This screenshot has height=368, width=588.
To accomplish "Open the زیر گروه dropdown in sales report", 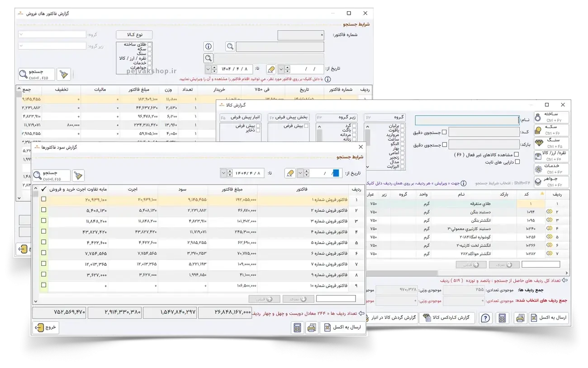I will (x=21, y=46).
